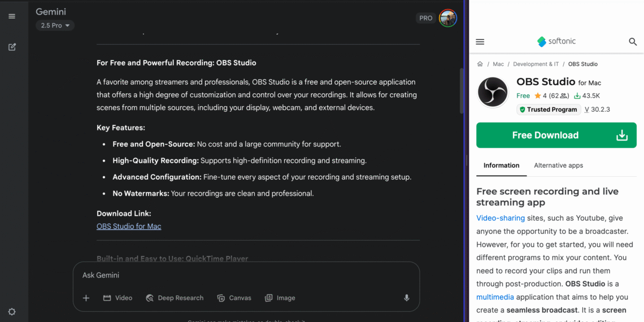Click the Softonic search magnifier icon
The image size is (644, 322).
coord(633,42)
